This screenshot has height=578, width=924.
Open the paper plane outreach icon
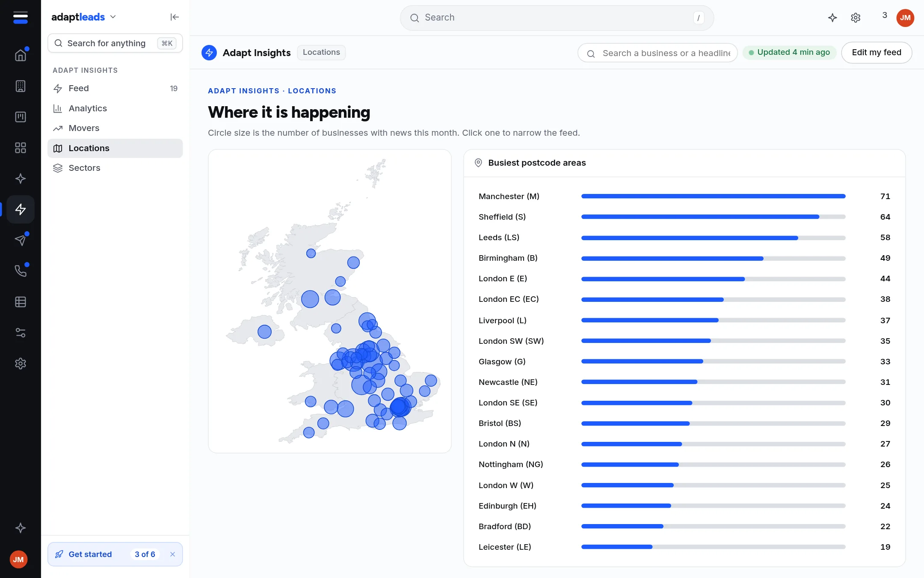21,240
